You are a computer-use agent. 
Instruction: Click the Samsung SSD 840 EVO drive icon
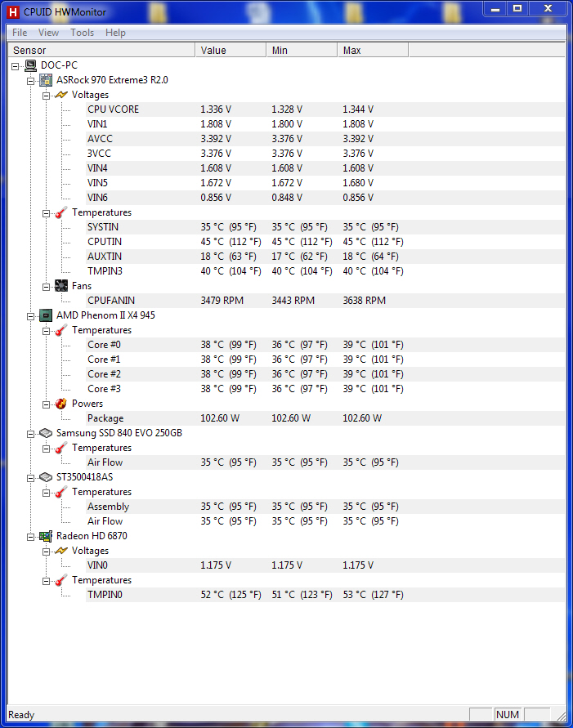[46, 433]
